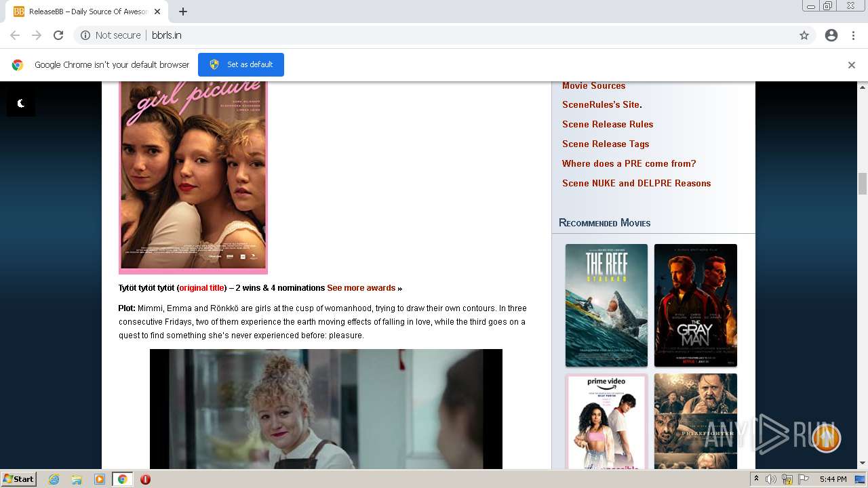868x488 pixels.
Task: View site information for Not secure
Action: click(x=111, y=35)
